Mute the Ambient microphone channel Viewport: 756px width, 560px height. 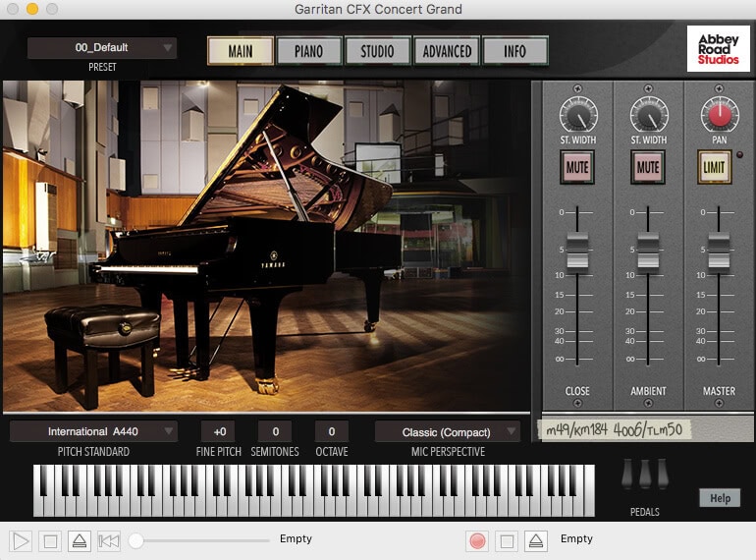(648, 167)
